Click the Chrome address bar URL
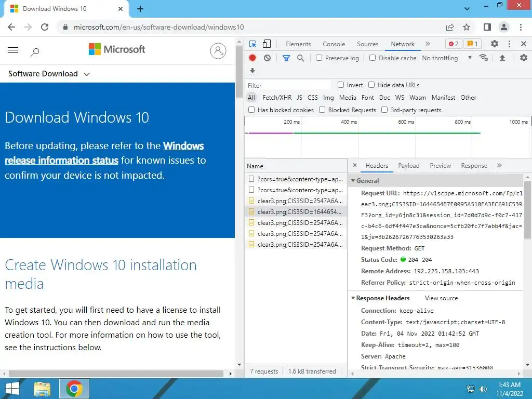The height and width of the screenshot is (399, 532). tap(159, 27)
